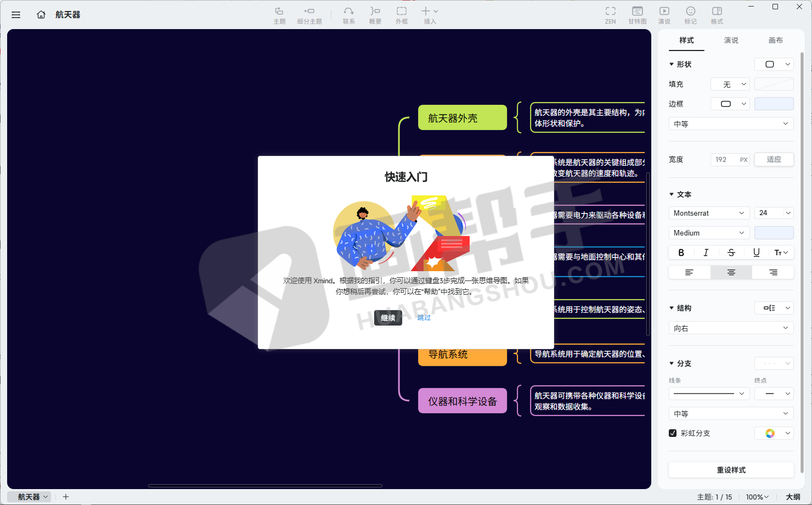This screenshot has width=812, height=505.
Task: Click the home icon
Action: tap(41, 15)
